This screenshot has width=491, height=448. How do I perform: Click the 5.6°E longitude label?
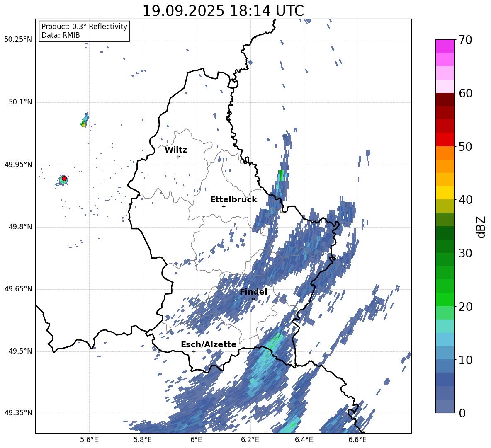coord(89,440)
